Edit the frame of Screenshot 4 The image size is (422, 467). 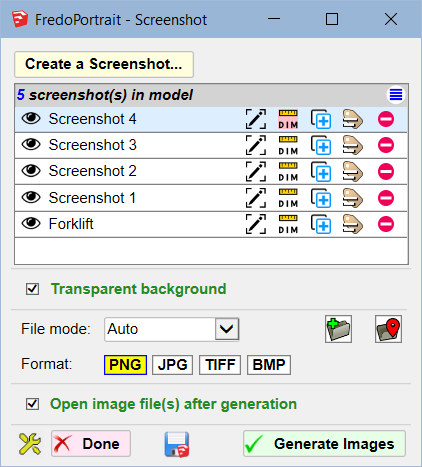coord(256,119)
